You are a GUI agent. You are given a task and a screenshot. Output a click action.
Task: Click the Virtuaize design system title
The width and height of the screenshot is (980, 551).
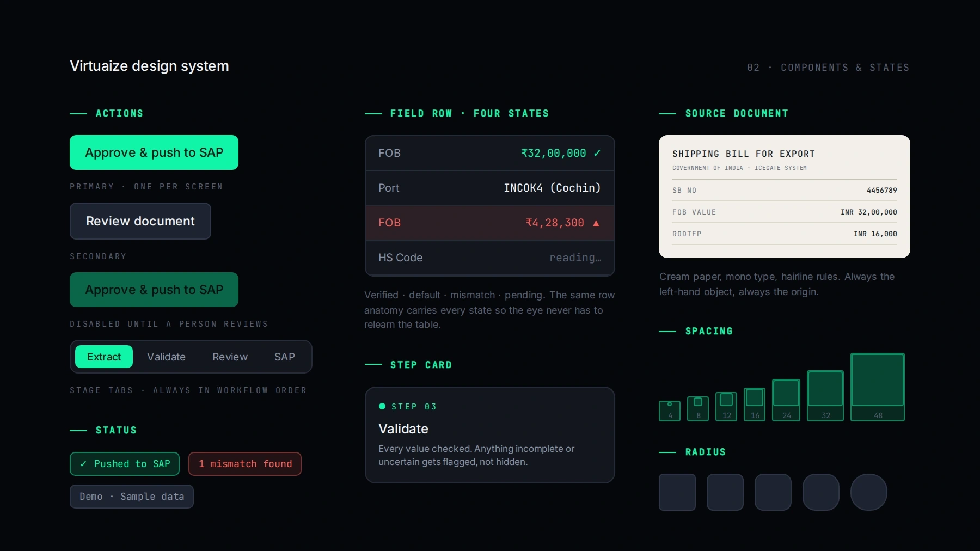coord(149,66)
